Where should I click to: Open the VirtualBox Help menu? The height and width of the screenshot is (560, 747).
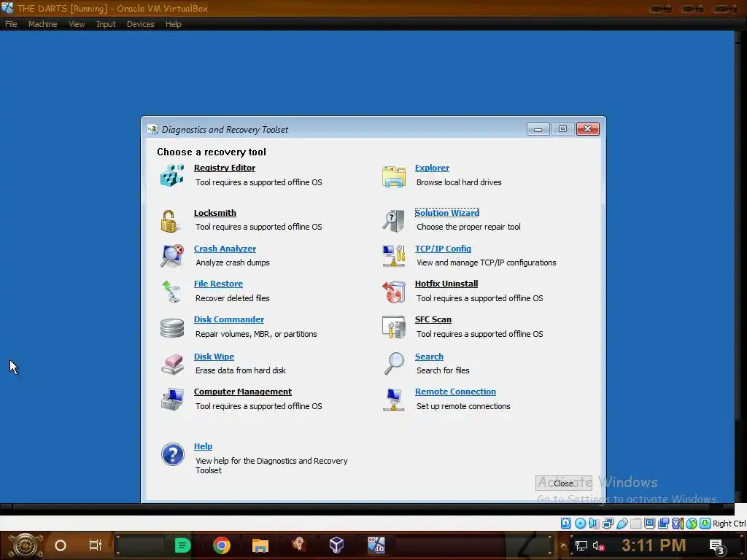tap(174, 24)
